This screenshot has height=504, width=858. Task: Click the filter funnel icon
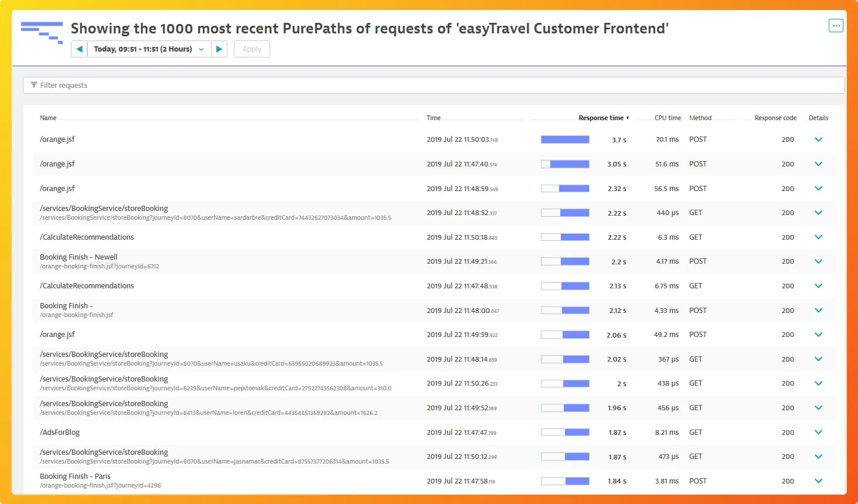pyautogui.click(x=33, y=85)
